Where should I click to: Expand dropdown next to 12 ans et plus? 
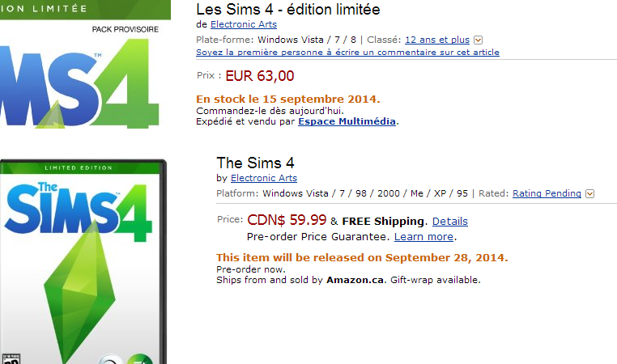(x=478, y=40)
